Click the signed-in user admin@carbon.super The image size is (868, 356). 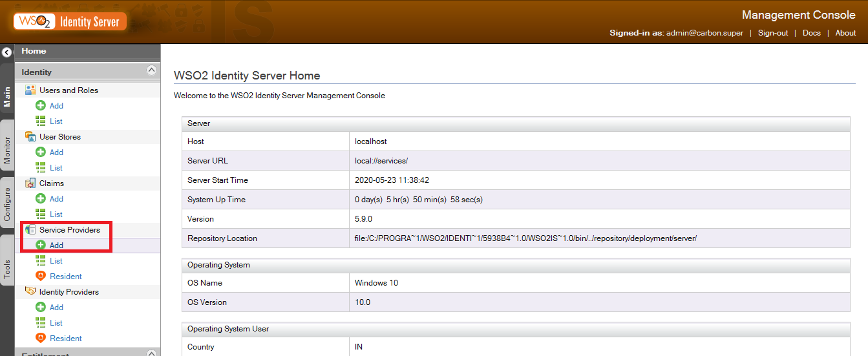pos(704,33)
